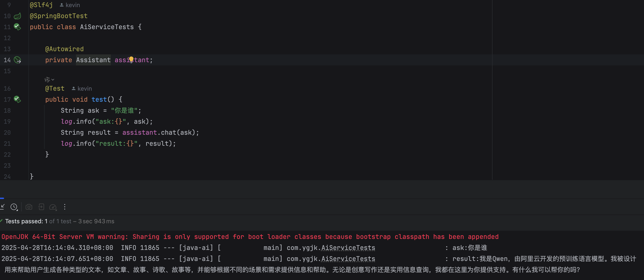
Task: Click line number 18 in gutter
Action: tap(7, 110)
